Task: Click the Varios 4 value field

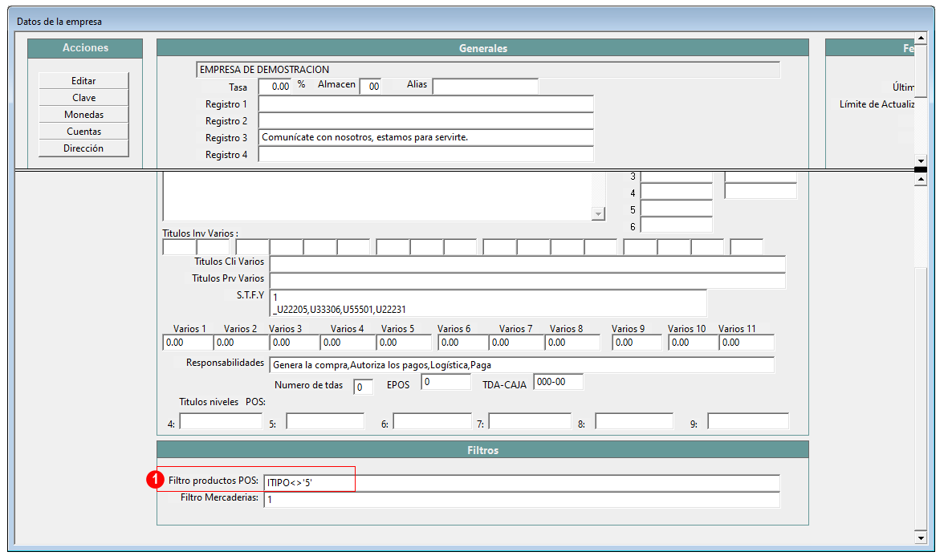Action: [348, 343]
